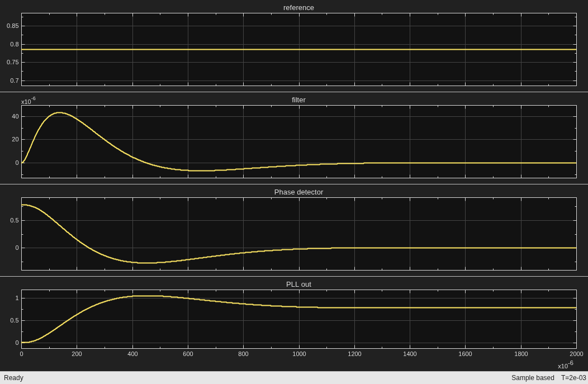This screenshot has width=588, height=384.
Task: Click the "T=2e-03" status indicator
Action: tap(573, 378)
